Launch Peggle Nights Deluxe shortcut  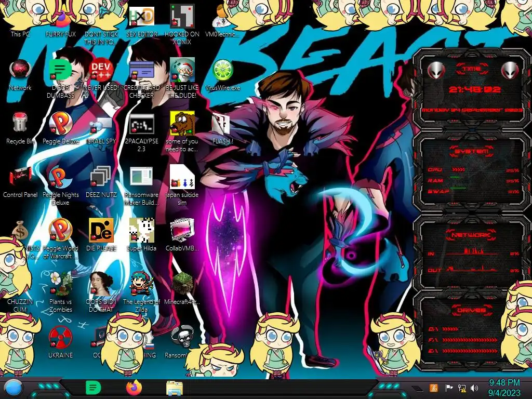click(x=61, y=177)
